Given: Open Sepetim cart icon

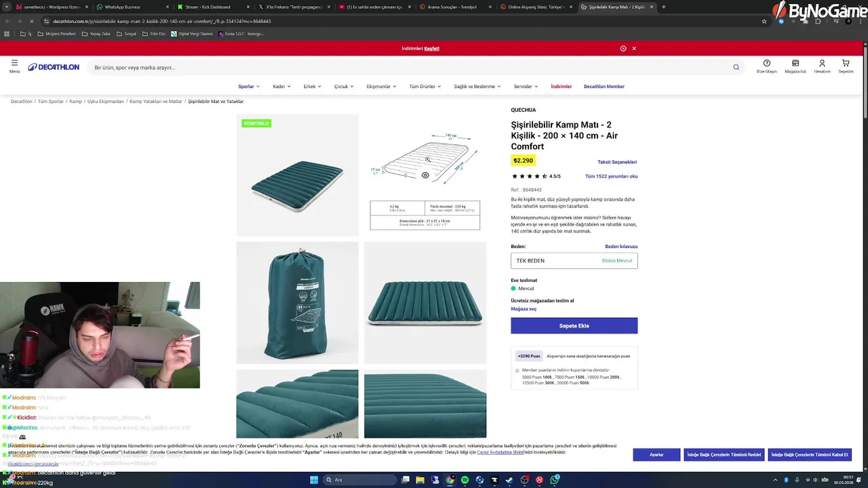Looking at the screenshot, I should (x=846, y=63).
